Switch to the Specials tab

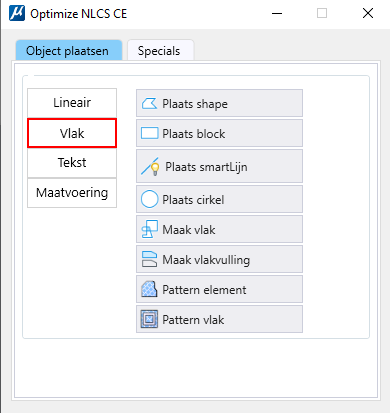point(159,51)
